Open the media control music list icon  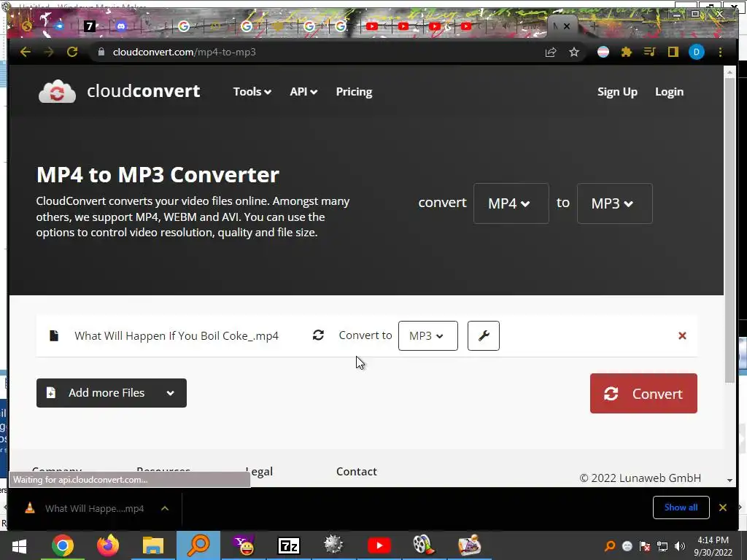point(650,52)
